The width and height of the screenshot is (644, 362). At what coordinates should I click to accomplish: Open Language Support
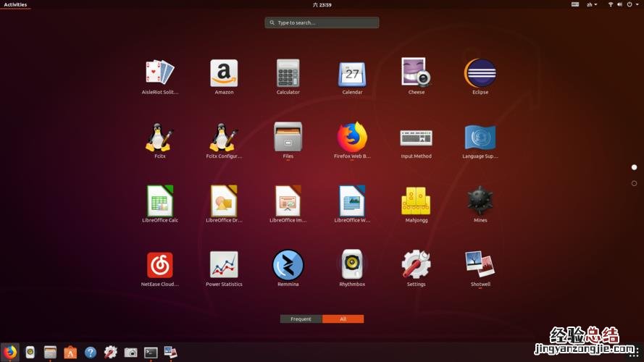tap(480, 140)
